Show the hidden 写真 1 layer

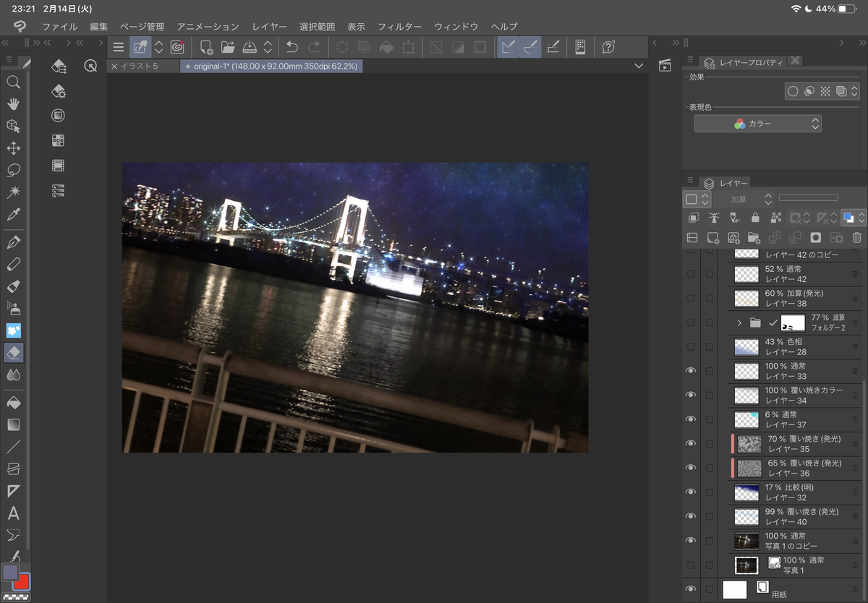[x=691, y=565]
